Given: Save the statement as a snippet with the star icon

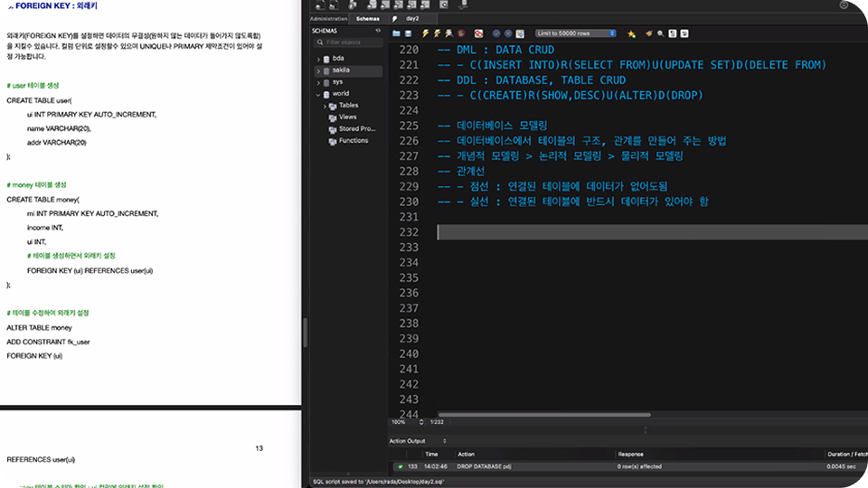Looking at the screenshot, I should point(631,33).
